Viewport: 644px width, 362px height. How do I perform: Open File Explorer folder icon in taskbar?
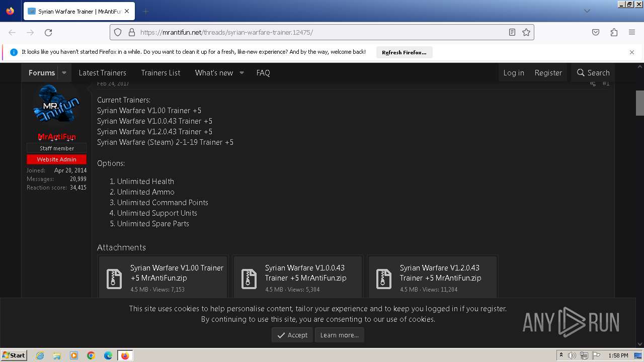point(57,355)
